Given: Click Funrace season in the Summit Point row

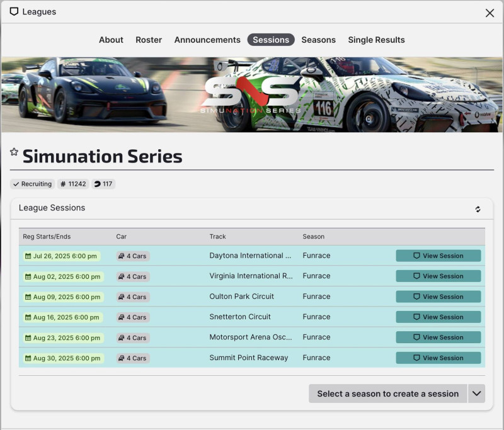Looking at the screenshot, I should [x=316, y=358].
